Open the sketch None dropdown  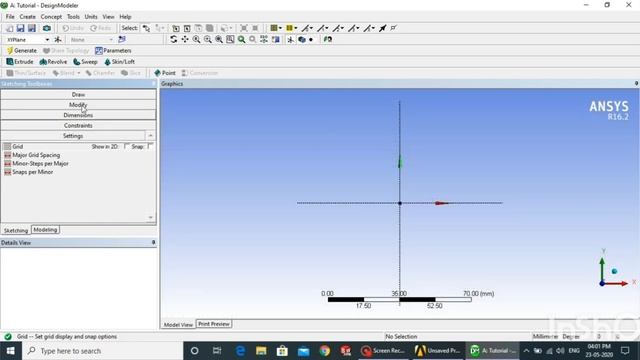click(x=111, y=40)
